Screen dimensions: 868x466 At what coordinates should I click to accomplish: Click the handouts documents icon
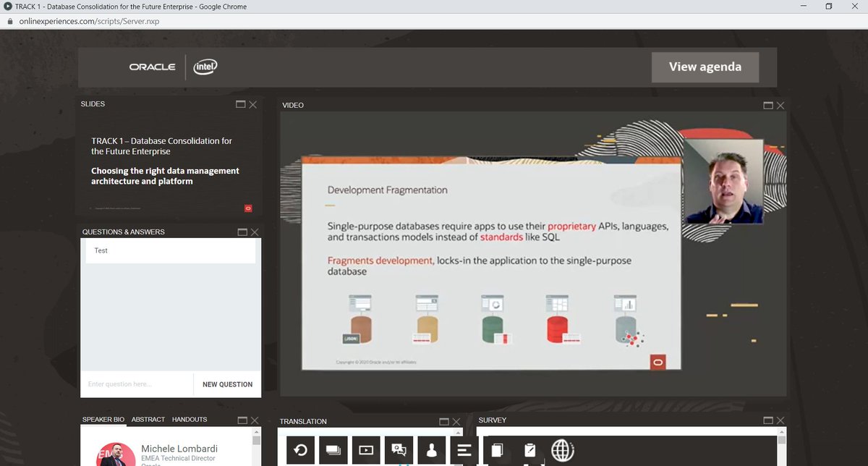click(x=497, y=450)
